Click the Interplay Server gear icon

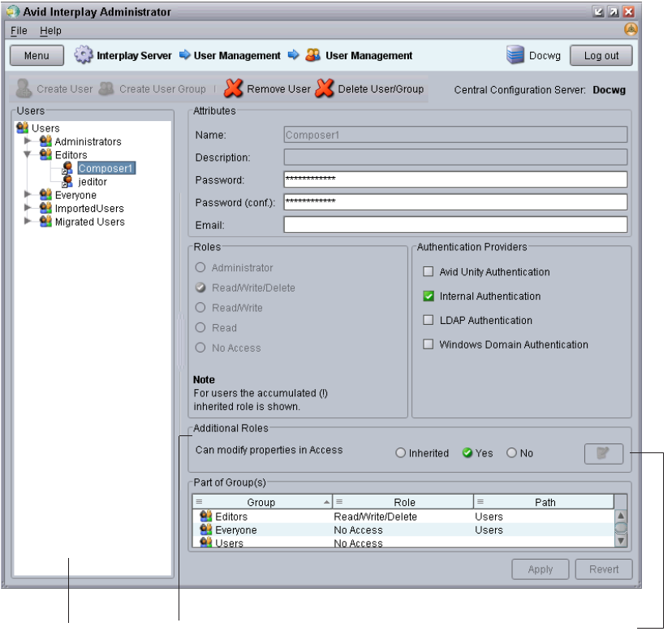pyautogui.click(x=83, y=55)
